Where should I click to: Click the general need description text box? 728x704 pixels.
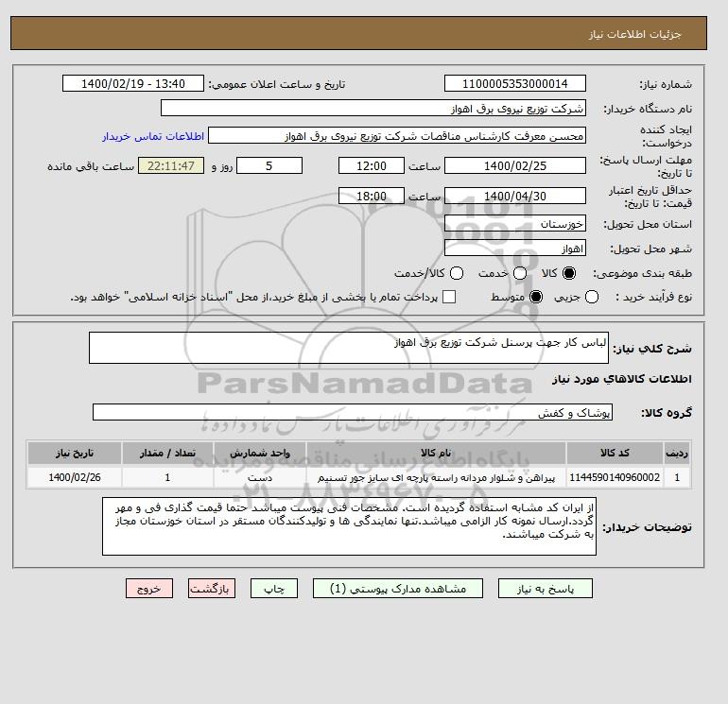pos(349,348)
